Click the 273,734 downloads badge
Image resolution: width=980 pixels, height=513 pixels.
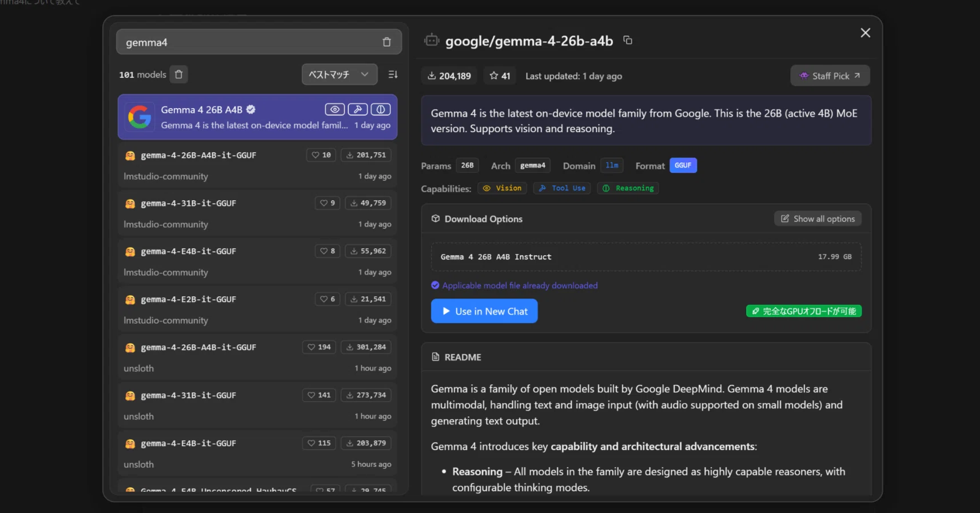[x=366, y=395]
